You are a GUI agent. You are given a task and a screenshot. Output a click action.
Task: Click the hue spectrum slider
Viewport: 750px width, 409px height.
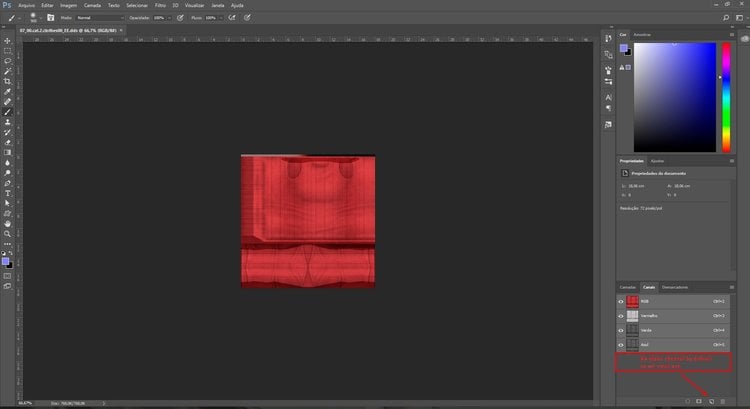[x=726, y=97]
